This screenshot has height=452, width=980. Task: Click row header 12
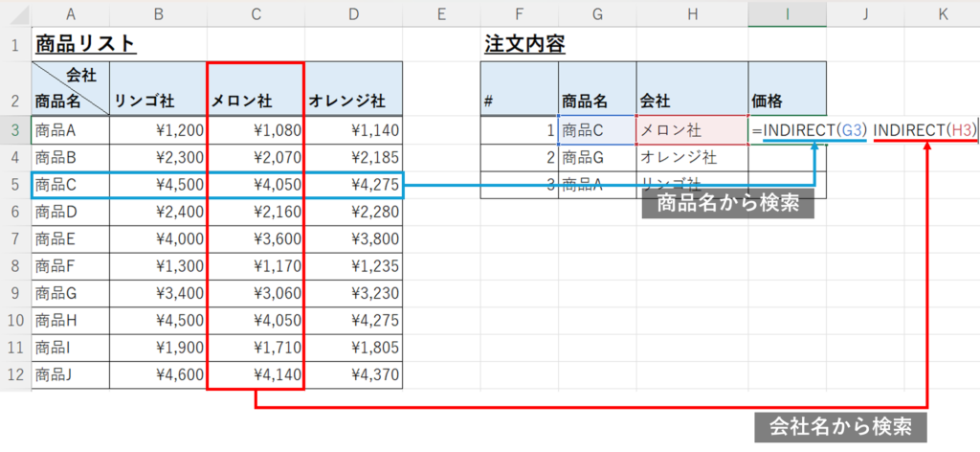pyautogui.click(x=15, y=375)
